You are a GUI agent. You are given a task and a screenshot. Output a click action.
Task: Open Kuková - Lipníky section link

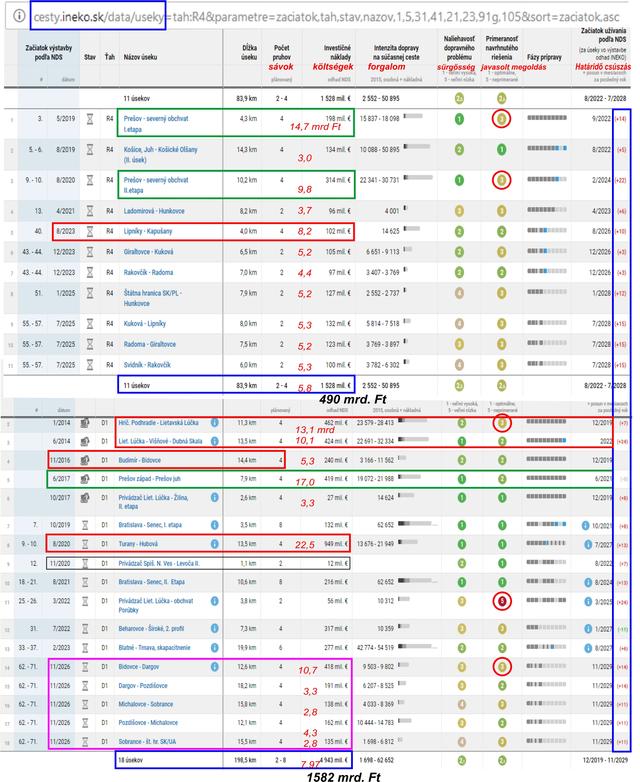point(145,324)
